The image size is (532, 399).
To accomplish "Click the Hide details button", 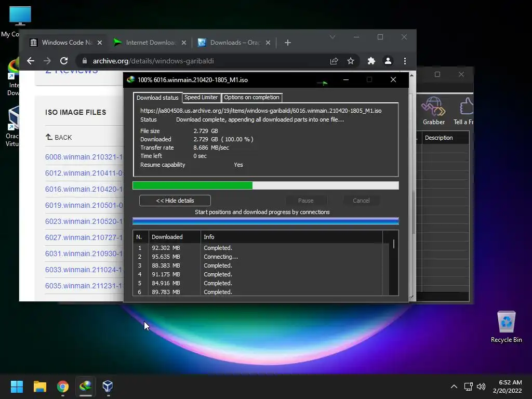I will [175, 201].
